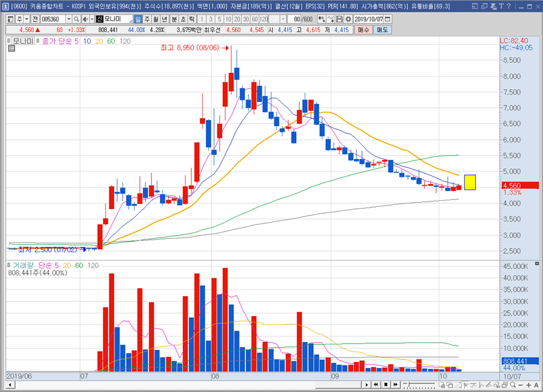Open the 모나미 stock name combo box
The image size is (543, 392).
[114, 19]
